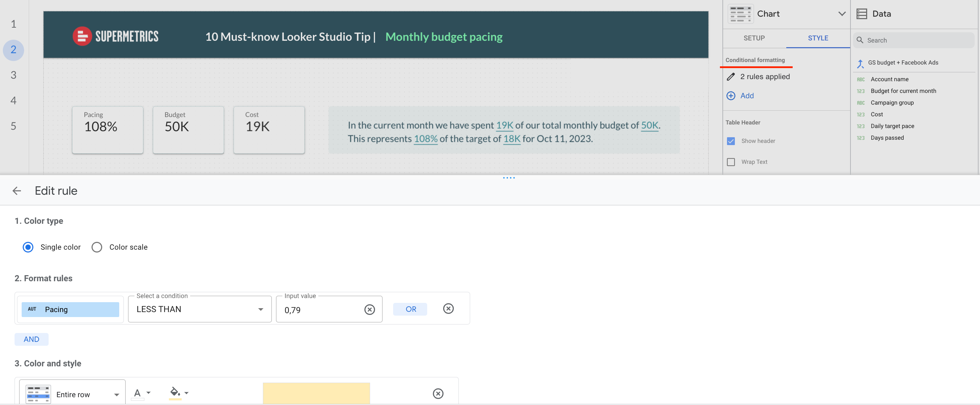Enable the Wrap Text checkbox

[731, 162]
